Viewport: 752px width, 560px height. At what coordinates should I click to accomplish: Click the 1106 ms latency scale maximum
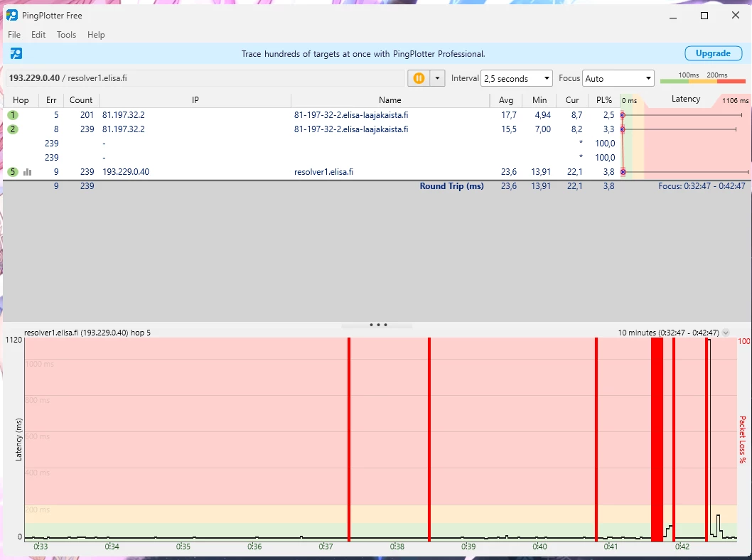[x=735, y=101]
